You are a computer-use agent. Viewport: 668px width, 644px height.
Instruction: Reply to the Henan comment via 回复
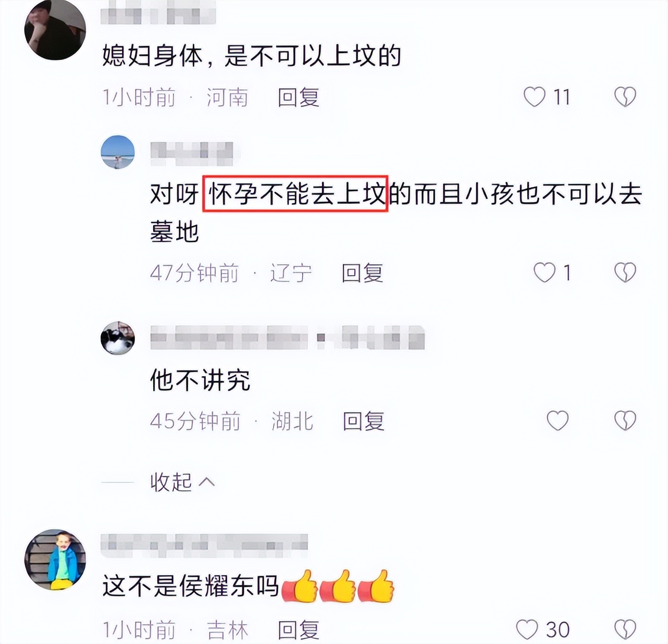tap(299, 97)
